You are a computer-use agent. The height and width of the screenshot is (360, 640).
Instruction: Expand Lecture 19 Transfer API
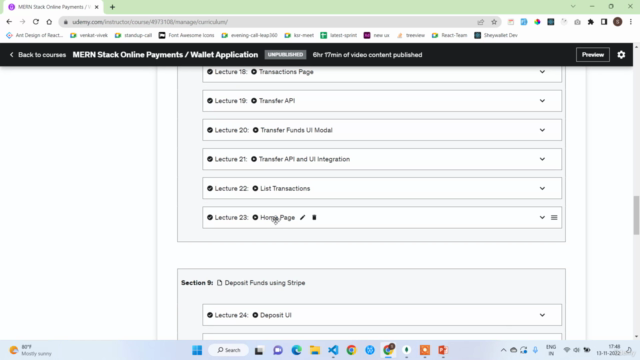pyautogui.click(x=542, y=101)
